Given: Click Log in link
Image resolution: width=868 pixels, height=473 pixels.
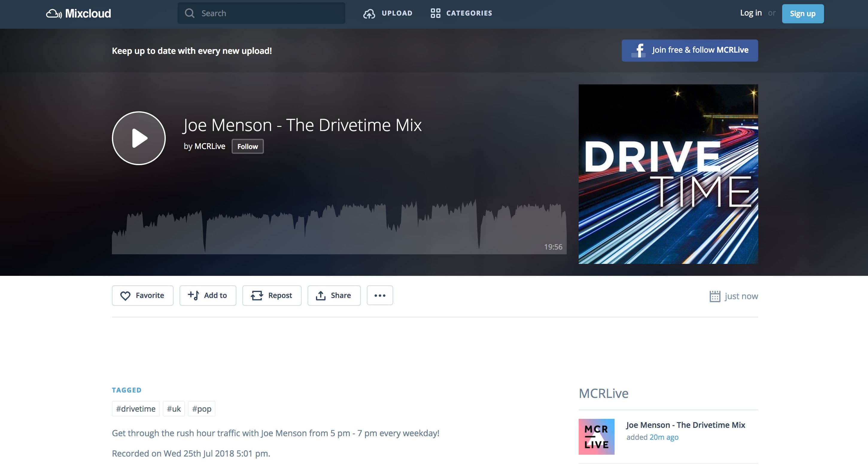Looking at the screenshot, I should coord(750,13).
